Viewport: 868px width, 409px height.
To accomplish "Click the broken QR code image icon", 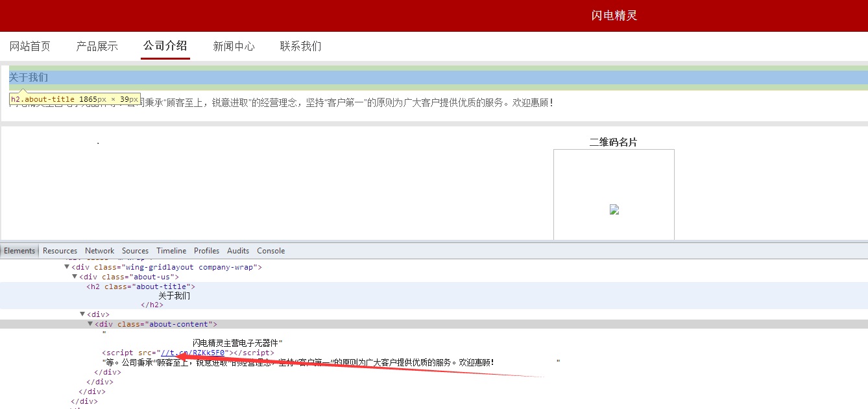I will click(614, 209).
